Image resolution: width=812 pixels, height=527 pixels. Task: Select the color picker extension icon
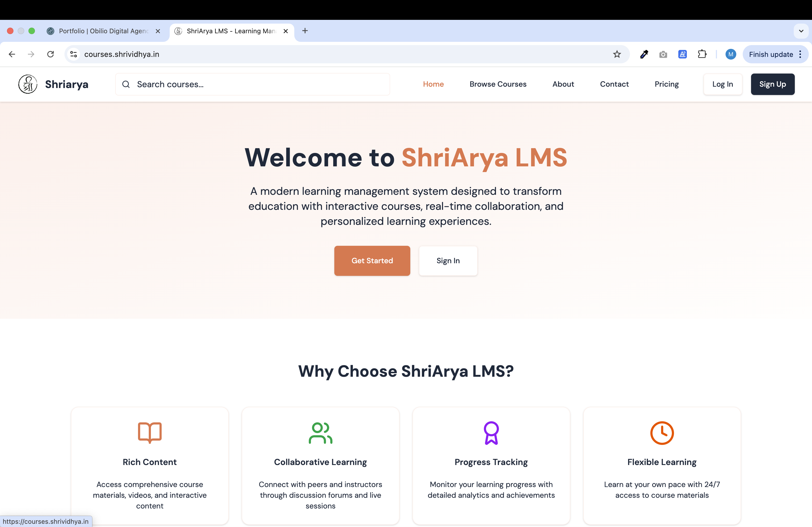click(644, 54)
